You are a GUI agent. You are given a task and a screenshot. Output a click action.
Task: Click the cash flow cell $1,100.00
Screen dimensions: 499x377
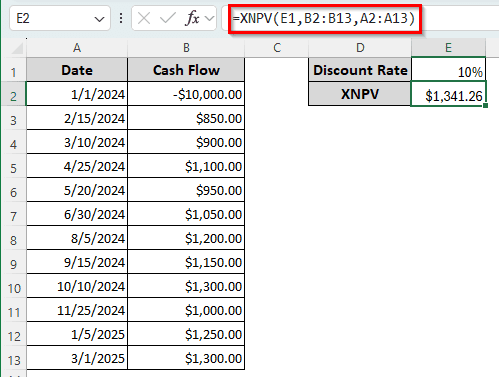(x=186, y=166)
